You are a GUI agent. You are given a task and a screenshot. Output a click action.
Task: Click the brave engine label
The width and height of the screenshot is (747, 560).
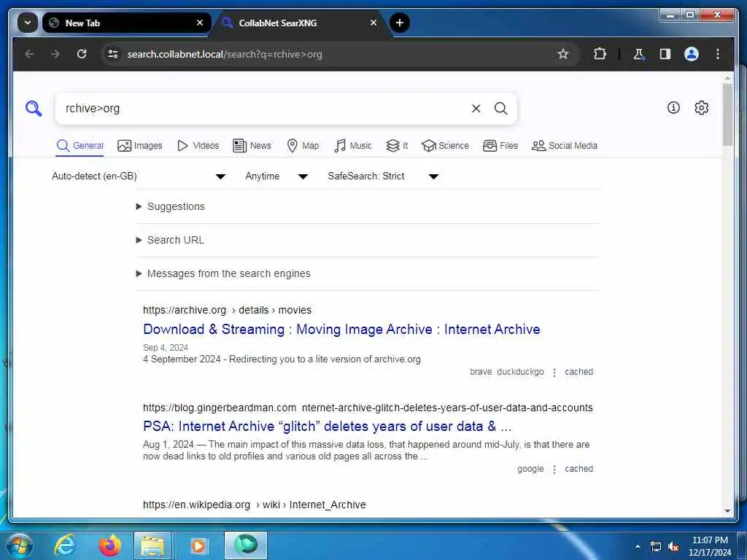tap(481, 371)
